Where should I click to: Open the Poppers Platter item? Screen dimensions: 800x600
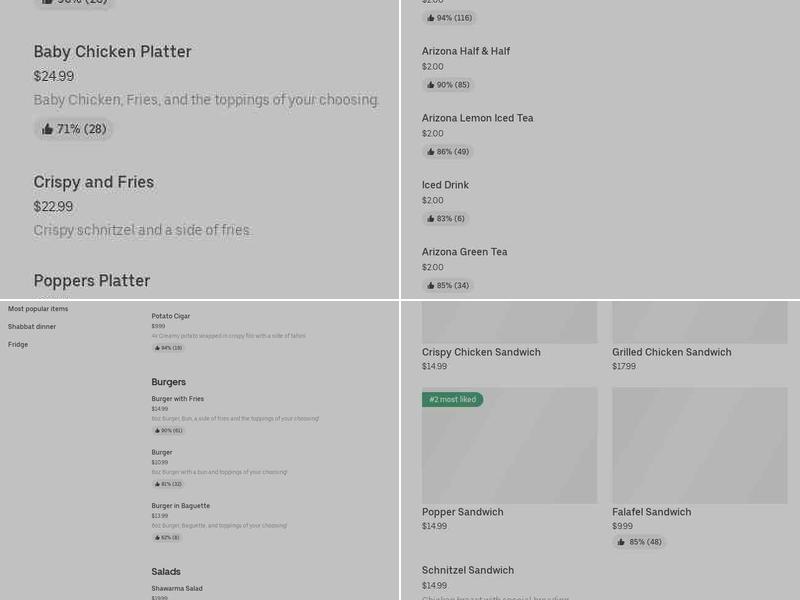(92, 281)
